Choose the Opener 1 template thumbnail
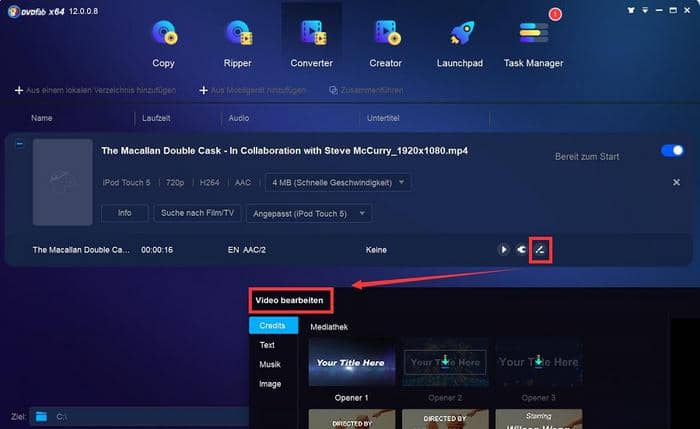This screenshot has width=700, height=429. 352,362
